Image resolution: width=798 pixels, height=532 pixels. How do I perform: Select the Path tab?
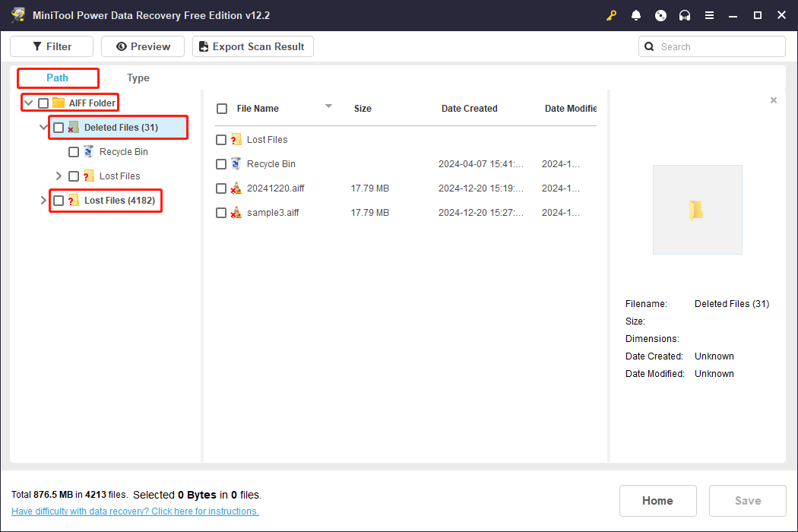tap(58, 78)
